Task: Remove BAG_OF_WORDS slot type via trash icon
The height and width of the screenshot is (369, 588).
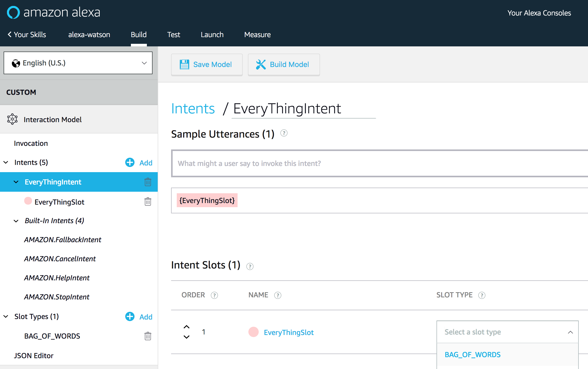Action: pos(148,336)
